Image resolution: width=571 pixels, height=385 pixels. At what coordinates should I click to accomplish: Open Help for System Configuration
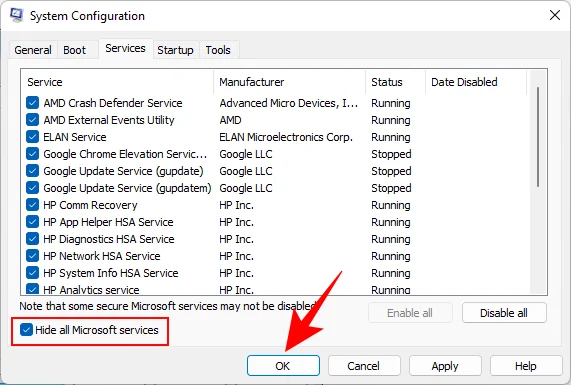[526, 366]
